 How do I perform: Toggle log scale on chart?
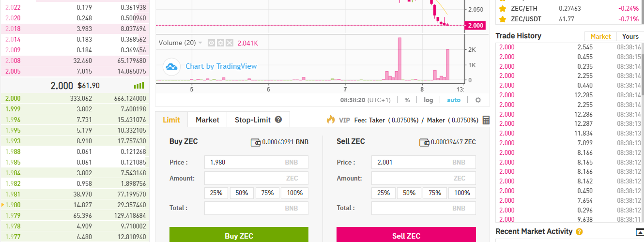coord(429,100)
